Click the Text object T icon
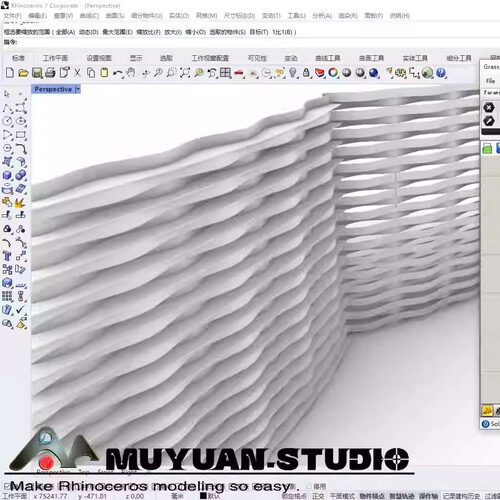The image size is (500, 500). point(7,256)
